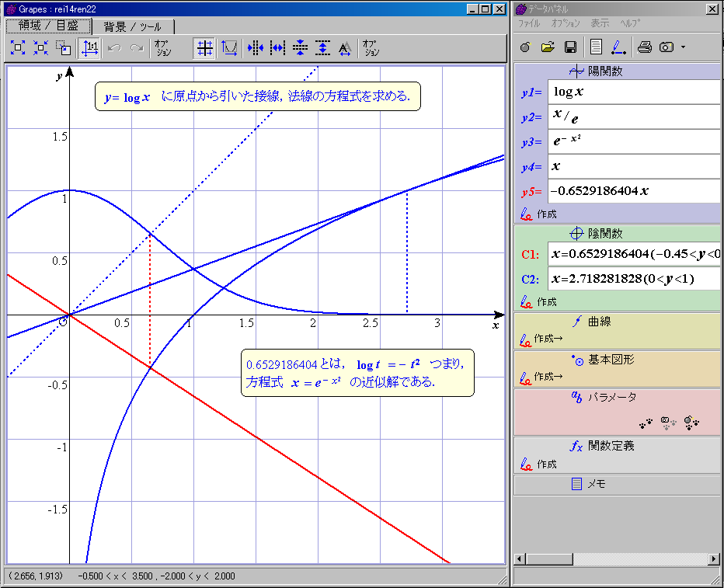The height and width of the screenshot is (588, 724).
Task: Click the 陰関数 section header
Action: (x=596, y=234)
